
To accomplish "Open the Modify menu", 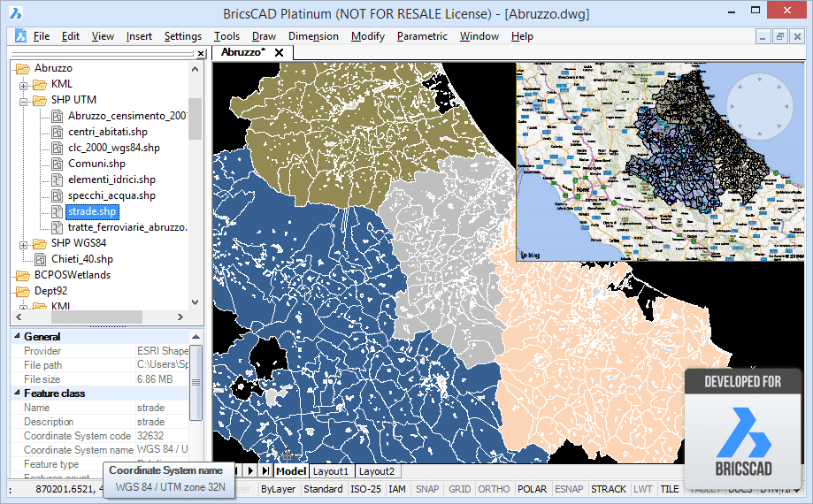I will point(368,36).
